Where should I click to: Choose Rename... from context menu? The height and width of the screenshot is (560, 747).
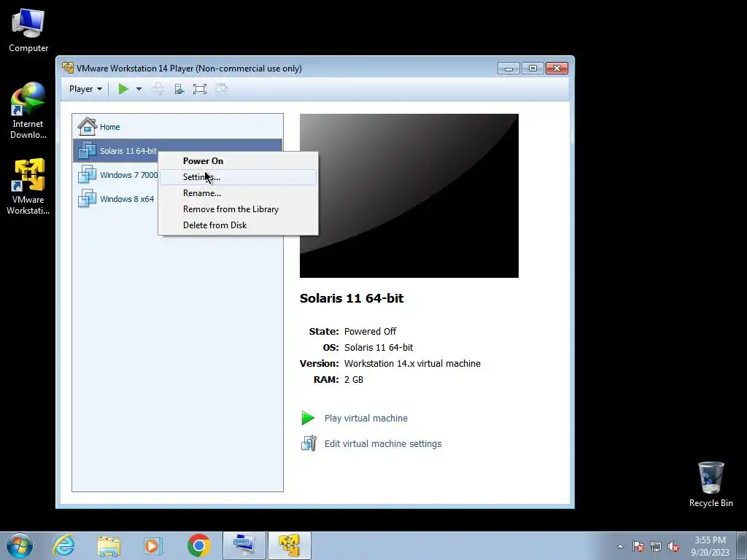click(238, 192)
